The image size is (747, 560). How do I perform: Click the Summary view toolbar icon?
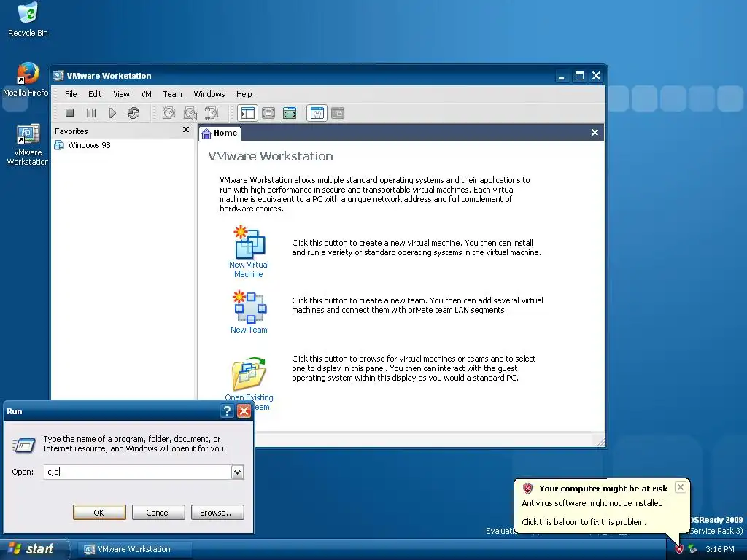tap(317, 113)
